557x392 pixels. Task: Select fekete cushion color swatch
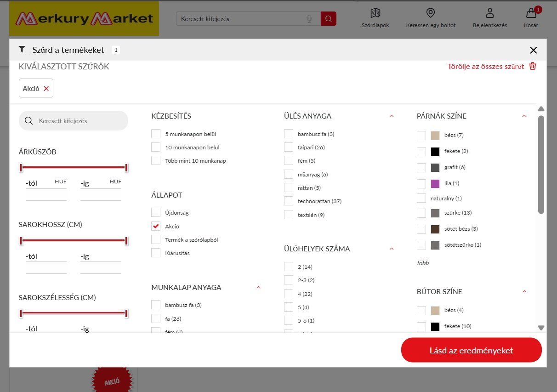point(435,151)
